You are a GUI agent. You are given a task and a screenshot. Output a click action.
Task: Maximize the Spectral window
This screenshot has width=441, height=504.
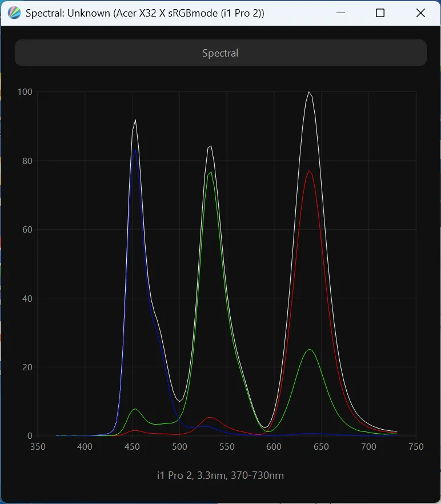pyautogui.click(x=380, y=13)
